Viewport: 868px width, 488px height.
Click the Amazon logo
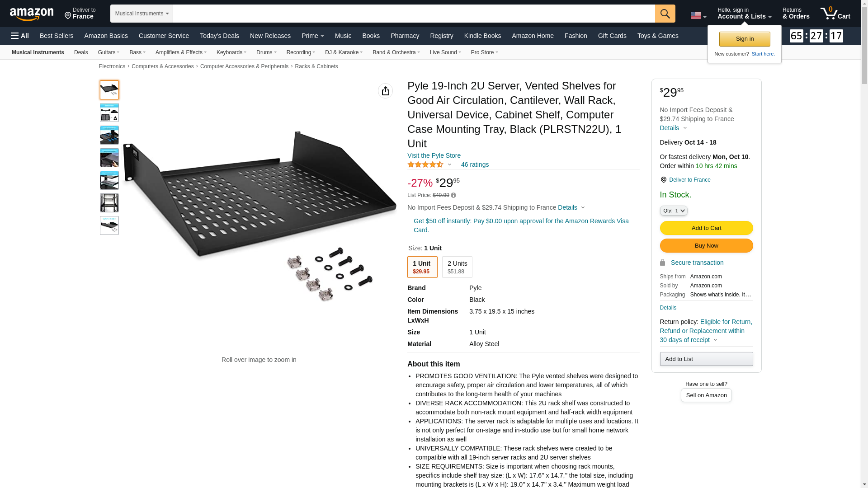pyautogui.click(x=32, y=14)
